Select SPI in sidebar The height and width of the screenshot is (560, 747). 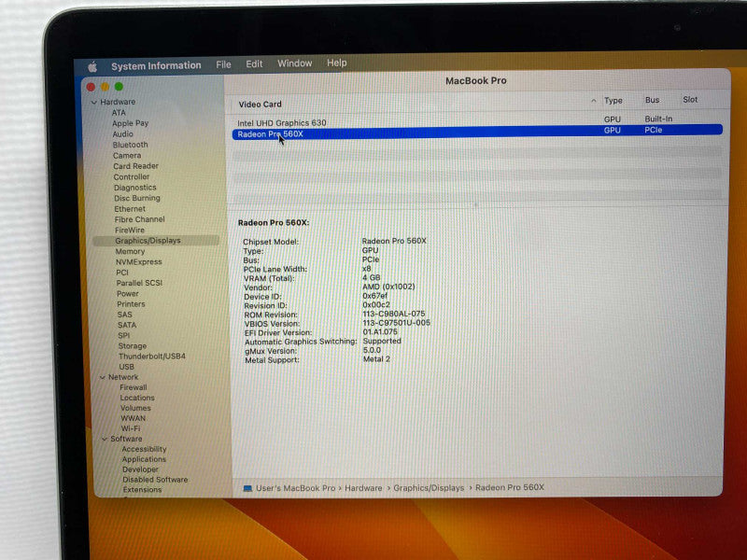123,336
